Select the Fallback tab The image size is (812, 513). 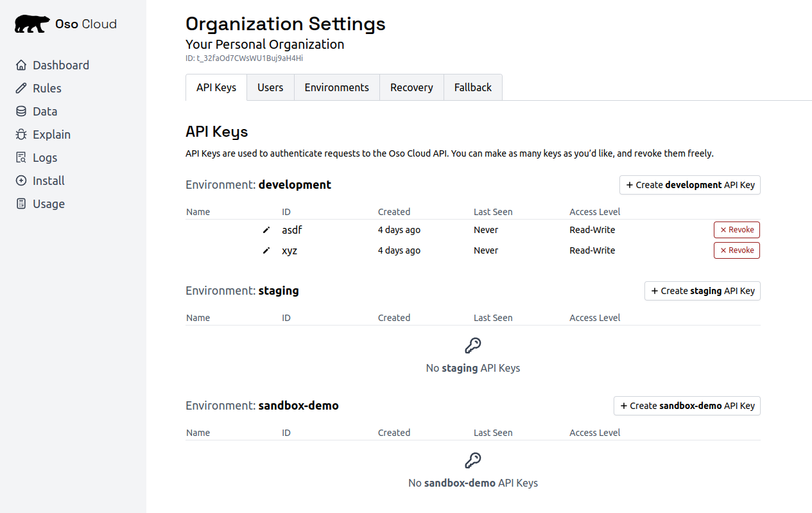[472, 87]
